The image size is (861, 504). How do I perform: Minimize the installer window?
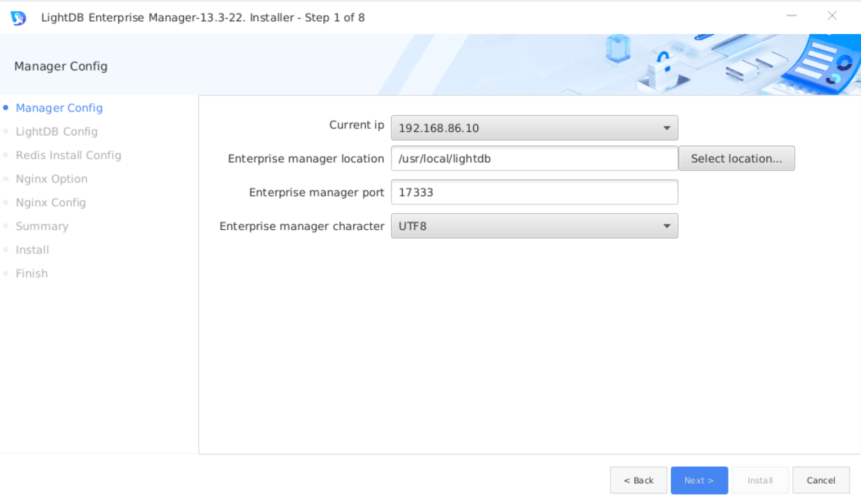click(792, 16)
